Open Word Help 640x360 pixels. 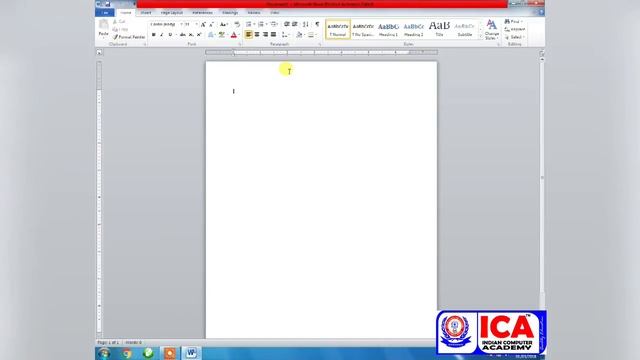[541, 13]
